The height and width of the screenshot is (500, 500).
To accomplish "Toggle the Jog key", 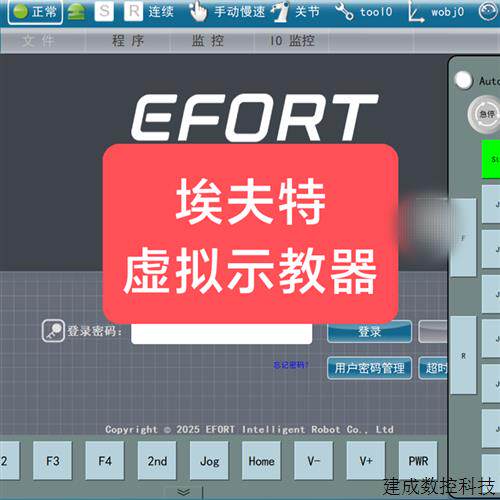I will coord(209,461).
